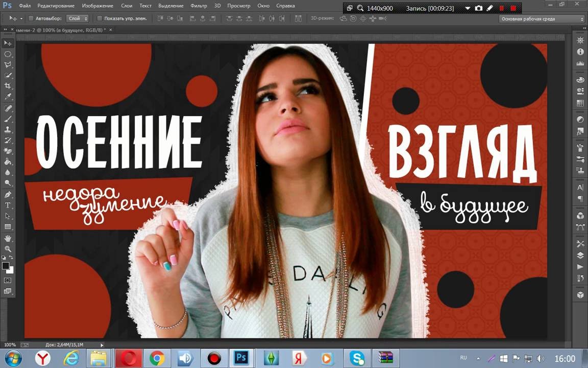Viewport: 588px width, 368px height.
Task: Toggle Quick Mask mode
Action: [x=8, y=280]
